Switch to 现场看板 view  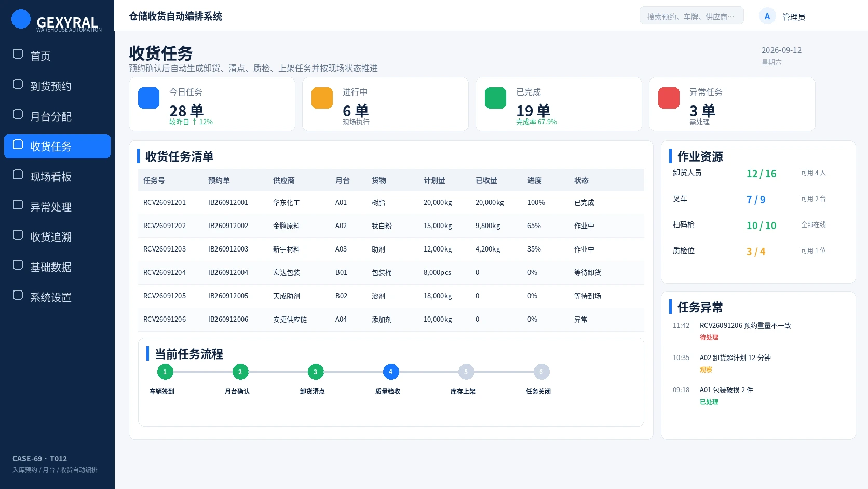coord(57,176)
